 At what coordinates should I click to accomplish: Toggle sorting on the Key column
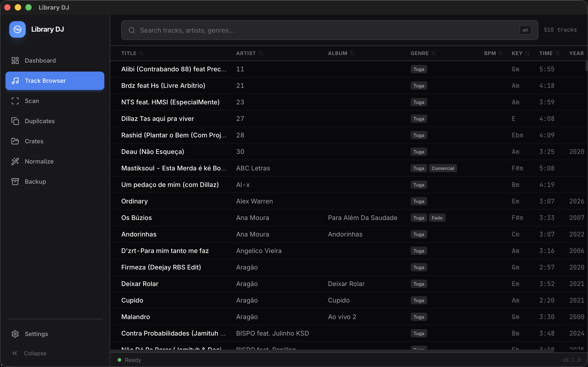pyautogui.click(x=527, y=53)
